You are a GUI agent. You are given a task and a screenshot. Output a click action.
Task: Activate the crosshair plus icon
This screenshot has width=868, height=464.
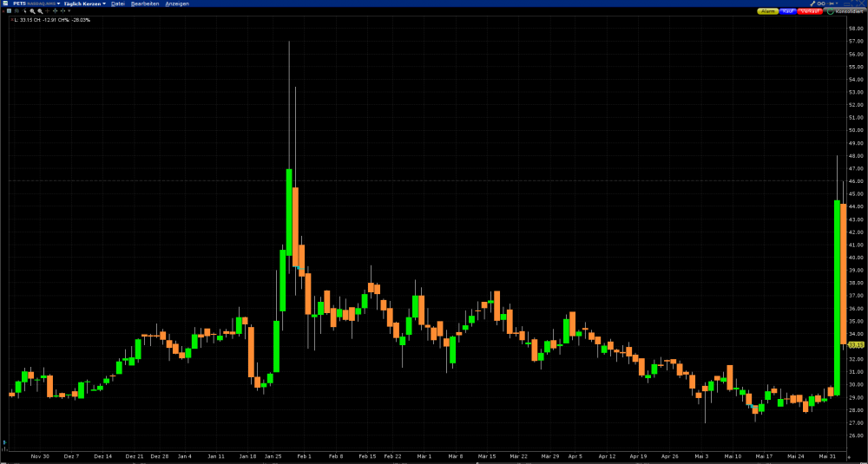point(48,10)
